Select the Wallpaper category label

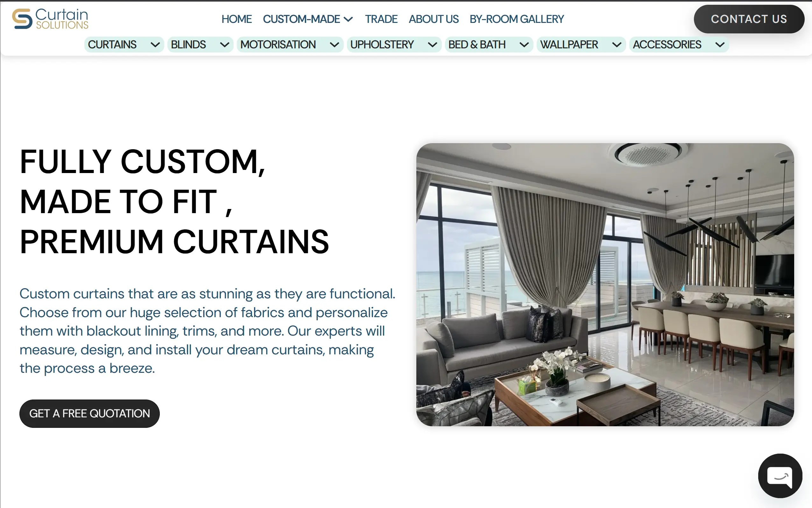[x=569, y=45]
